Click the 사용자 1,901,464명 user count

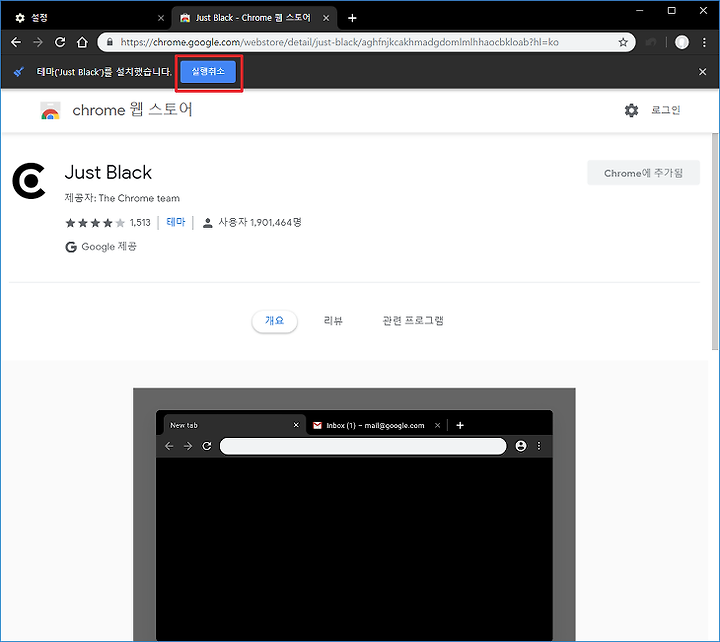260,222
